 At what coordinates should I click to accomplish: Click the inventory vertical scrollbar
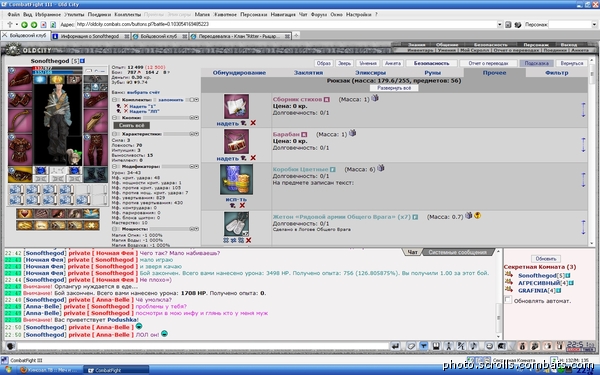coord(592,151)
